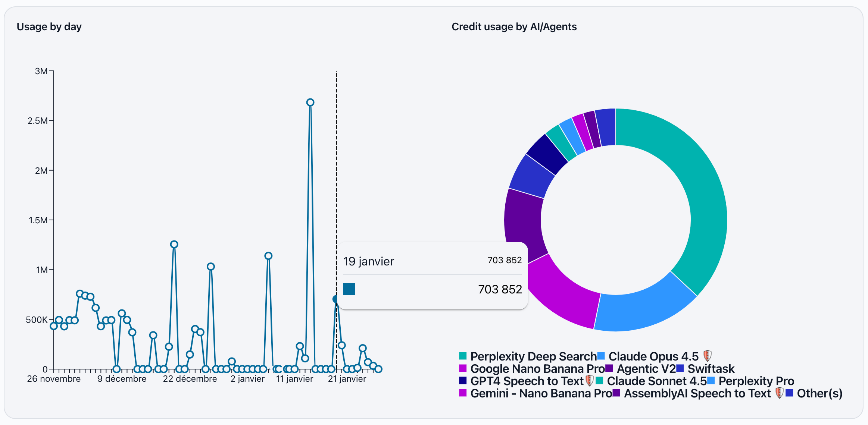
Task: Select the "Claude Sonnet 4.5" legend label
Action: [657, 381]
